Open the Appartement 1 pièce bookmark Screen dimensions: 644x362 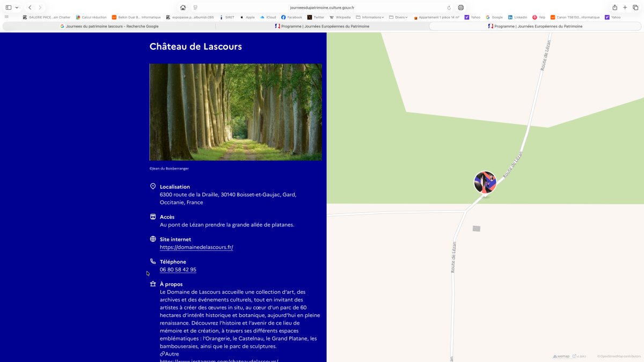point(436,17)
